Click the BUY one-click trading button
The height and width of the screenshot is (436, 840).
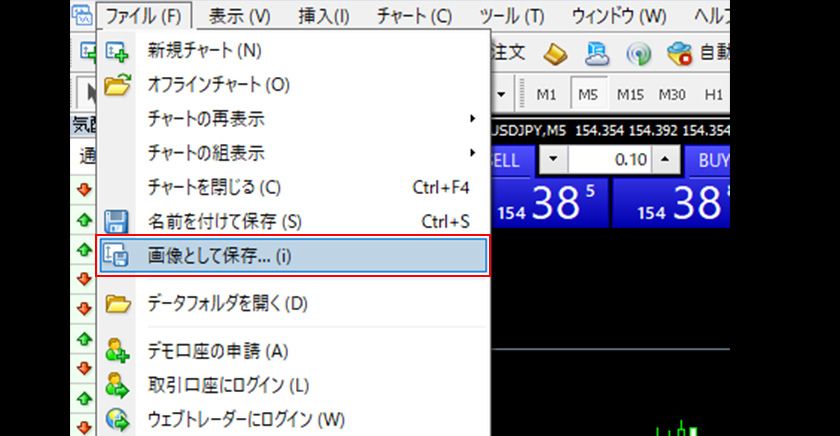[708, 161]
